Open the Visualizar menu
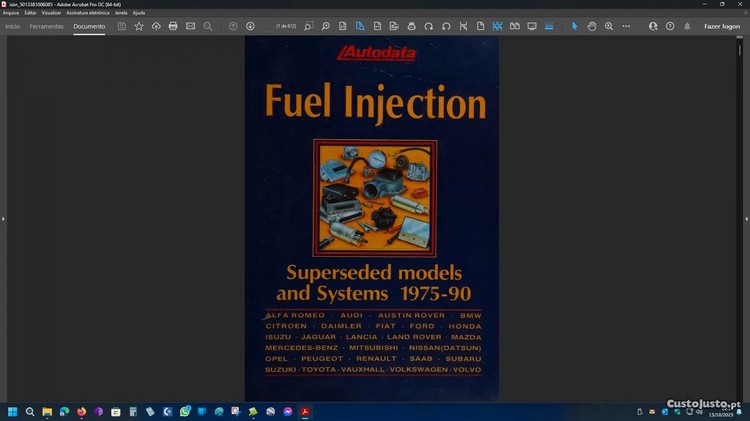This screenshot has width=750, height=421. (51, 13)
